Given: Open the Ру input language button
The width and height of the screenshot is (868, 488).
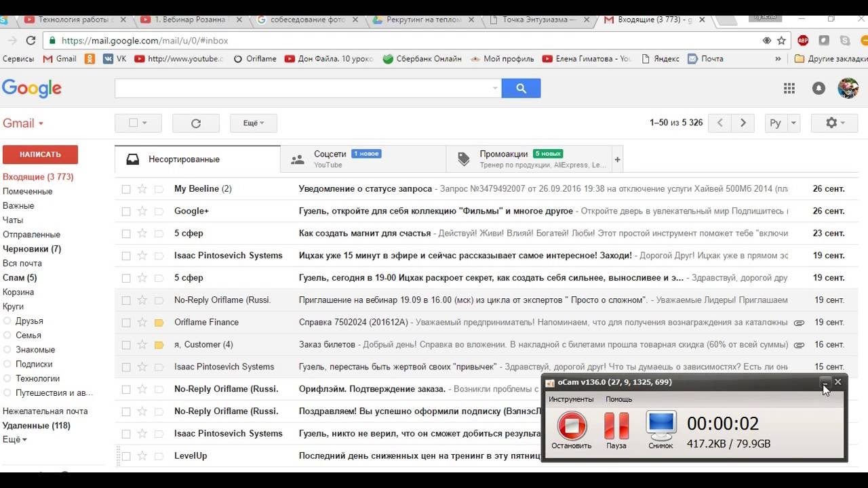Looking at the screenshot, I should 775,123.
